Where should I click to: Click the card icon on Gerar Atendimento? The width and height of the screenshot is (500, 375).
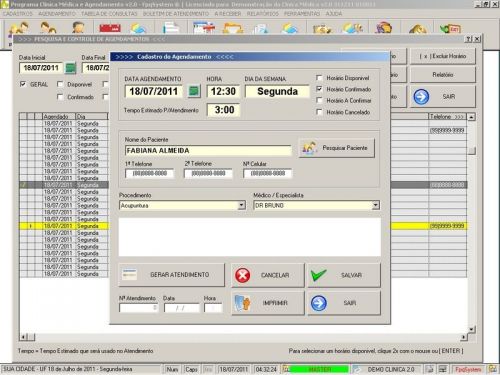coord(129,275)
